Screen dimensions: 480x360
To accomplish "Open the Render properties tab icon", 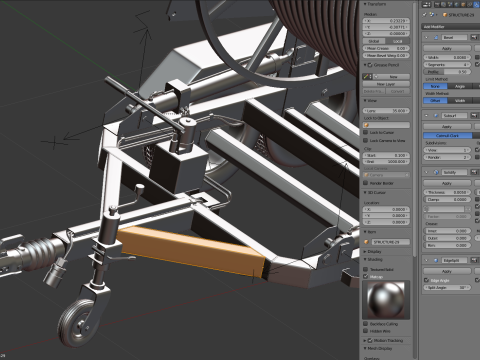I will (437, 4).
